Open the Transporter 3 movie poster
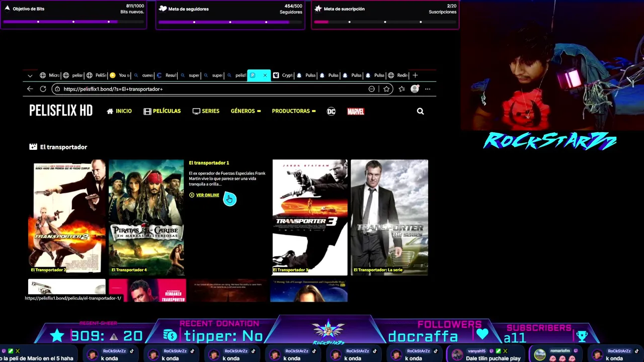 310,217
